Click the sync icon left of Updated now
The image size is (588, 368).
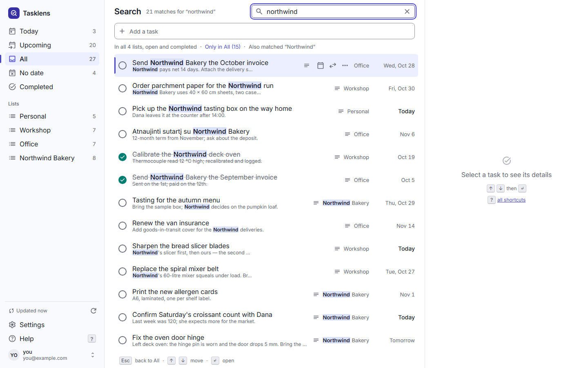click(11, 311)
